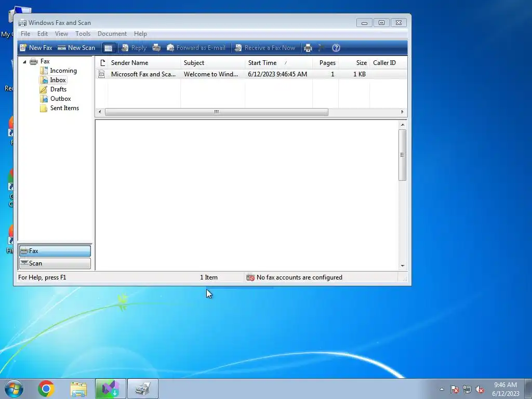Click the '1 Item' status text
The width and height of the screenshot is (532, 399).
coord(209,277)
